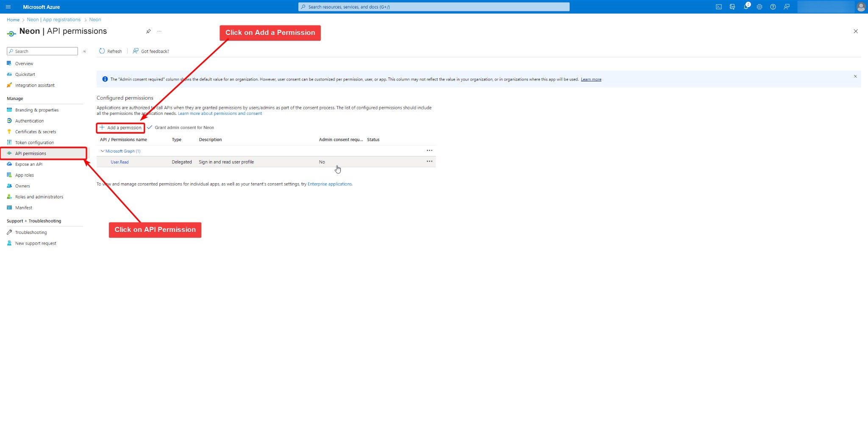Click the Refresh toolbar button
The height and width of the screenshot is (437, 868).
(111, 51)
